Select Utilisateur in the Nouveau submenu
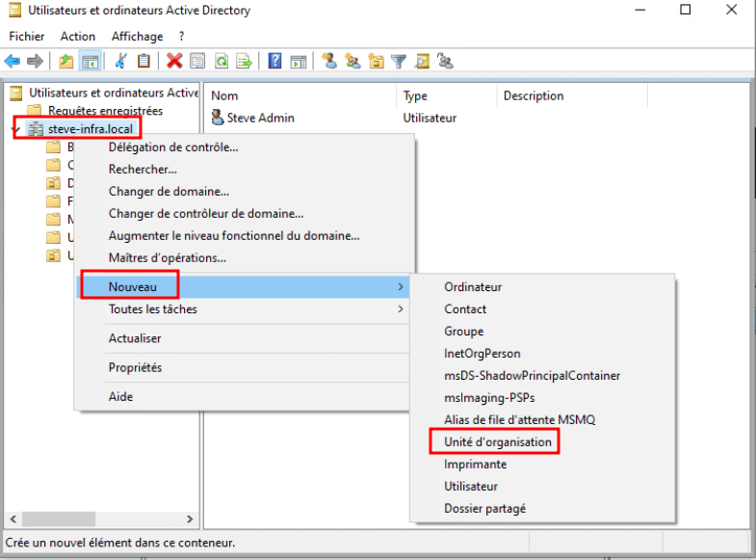The width and height of the screenshot is (756, 560). click(471, 486)
